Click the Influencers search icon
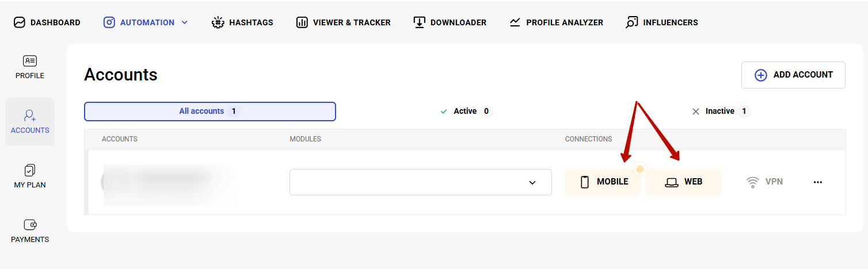The image size is (868, 269). (632, 22)
